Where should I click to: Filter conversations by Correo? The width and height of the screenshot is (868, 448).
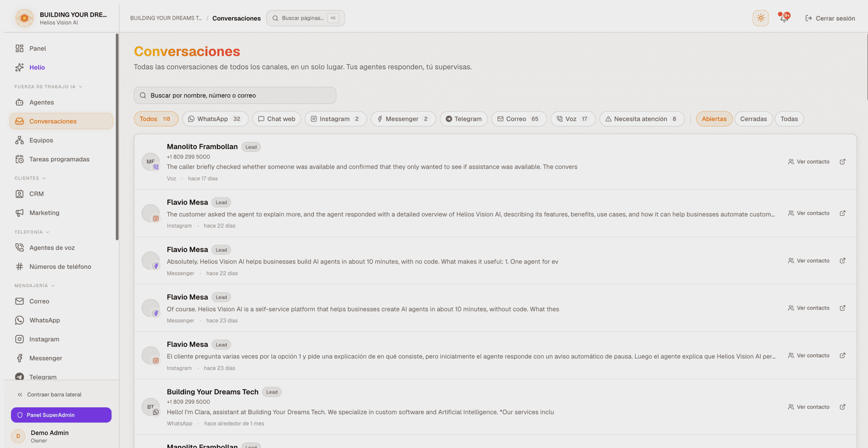(519, 119)
